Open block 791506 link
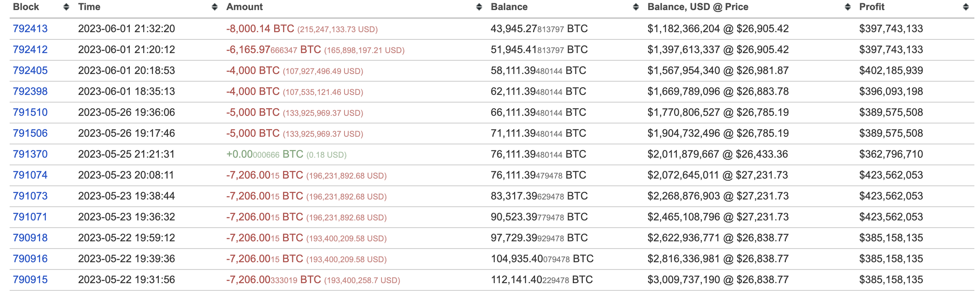Viewport: 980px width, 292px height. tap(30, 133)
